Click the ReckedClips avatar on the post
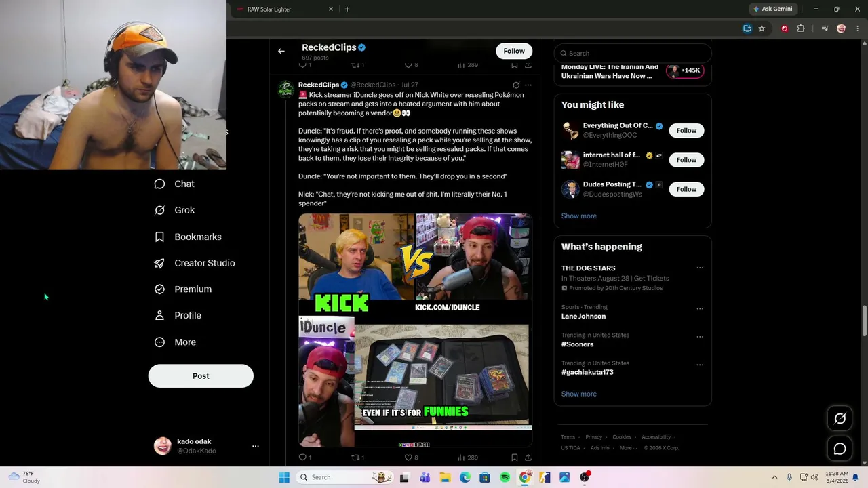 285,91
